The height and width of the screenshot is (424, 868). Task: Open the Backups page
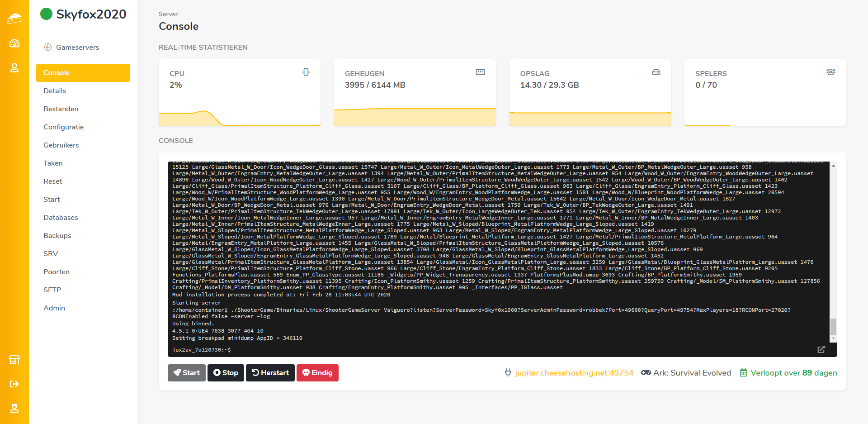pyautogui.click(x=57, y=236)
